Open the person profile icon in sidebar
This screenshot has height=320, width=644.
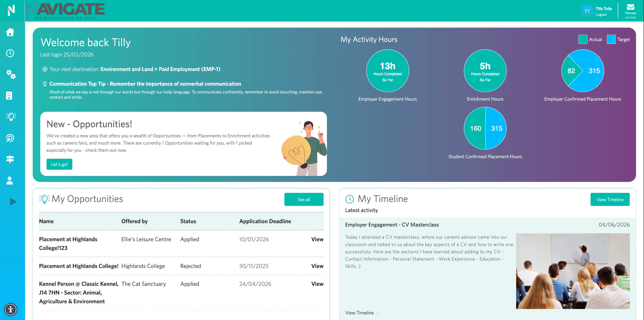(x=10, y=181)
